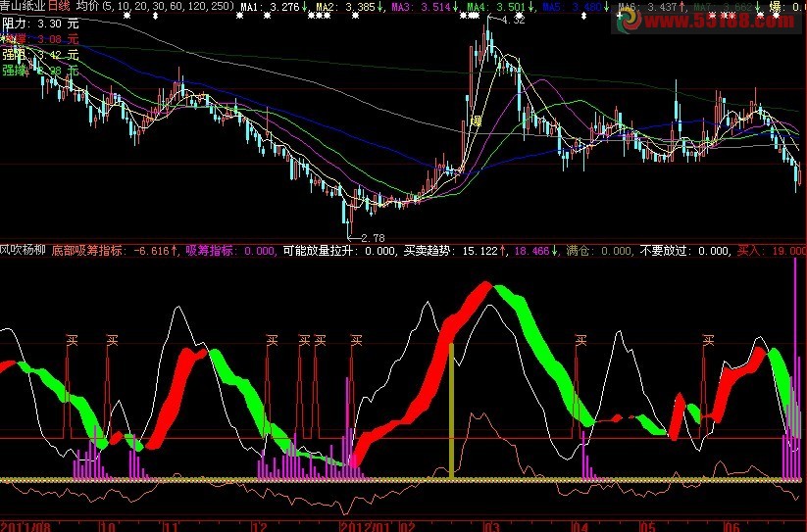Select the 日线 daily period label
Screen dimensions: 807x532
coord(59,6)
